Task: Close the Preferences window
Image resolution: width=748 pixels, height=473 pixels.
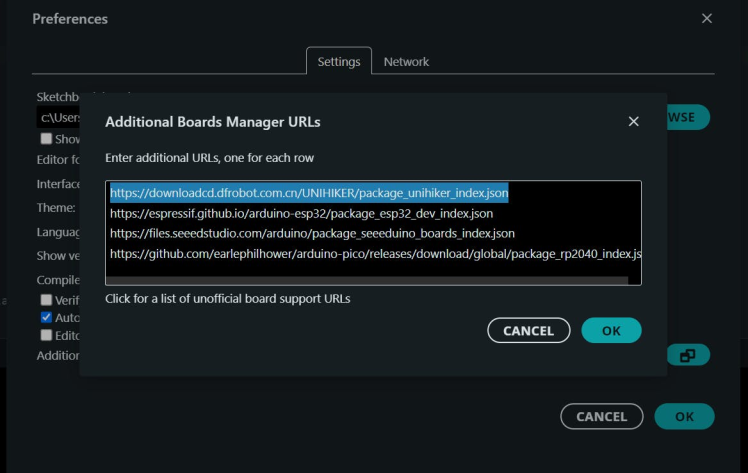Action: point(707,19)
